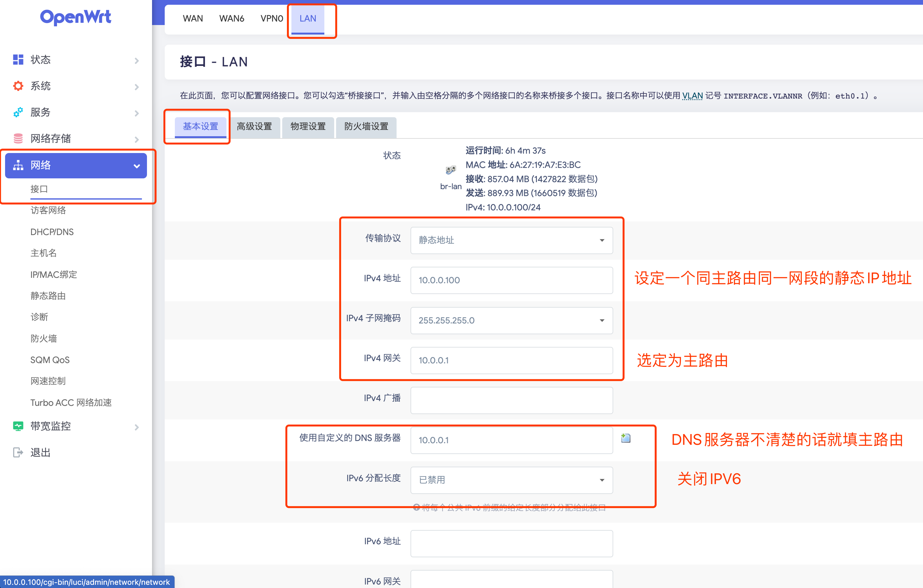Screen dimensions: 923x588
Task: Open 静态路由 from the sidebar menu
Action: click(x=48, y=296)
